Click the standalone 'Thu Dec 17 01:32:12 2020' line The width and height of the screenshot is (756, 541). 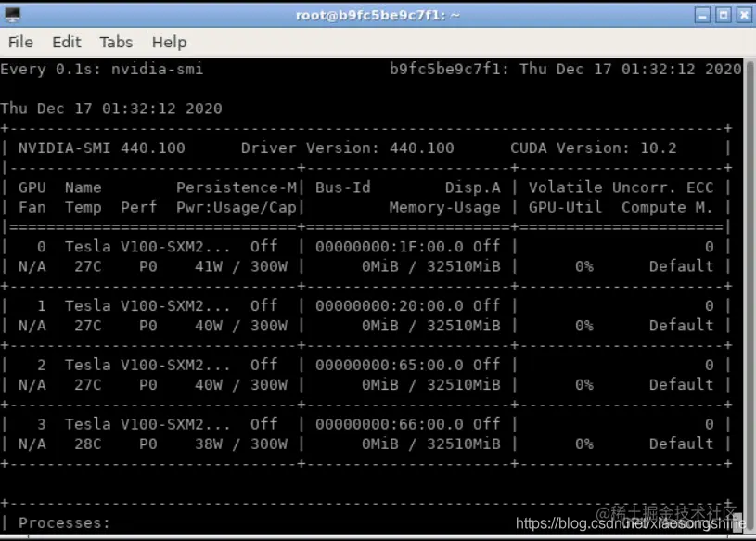111,109
